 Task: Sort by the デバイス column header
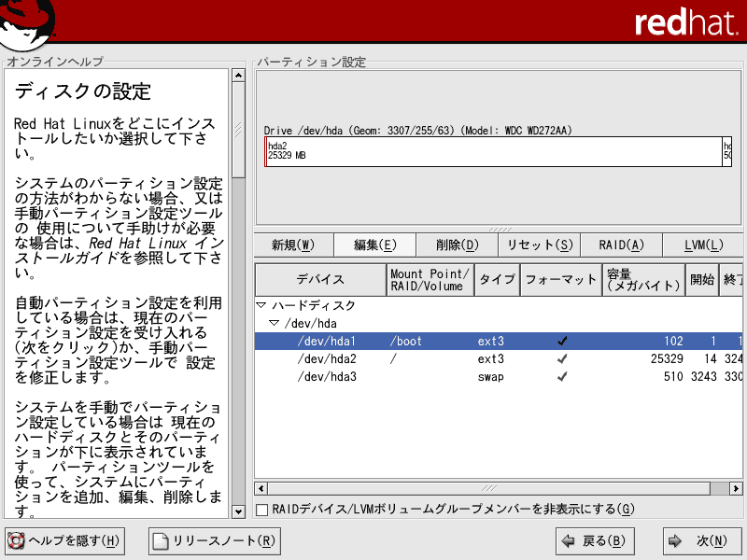coord(320,279)
